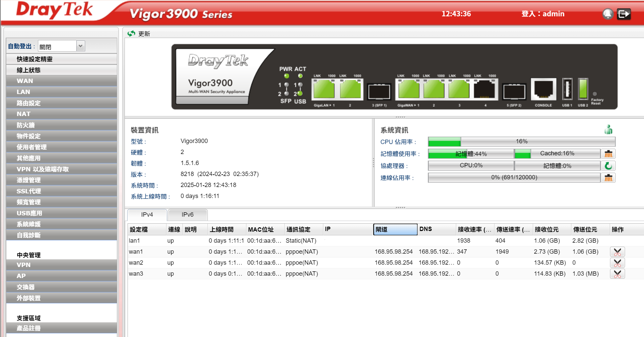Screen dimensions: 644x337
Task: Click the bell notification icon in header
Action: point(608,14)
